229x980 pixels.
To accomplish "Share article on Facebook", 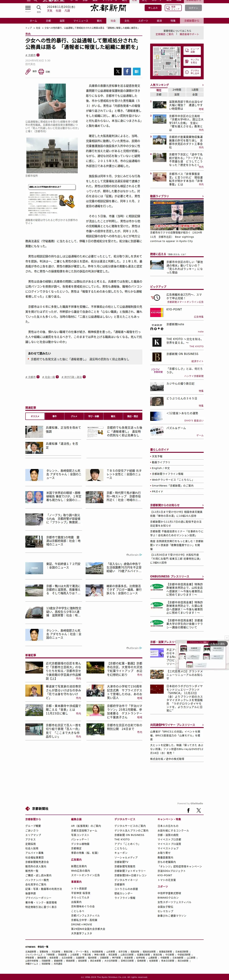I will pyautogui.click(x=127, y=71).
